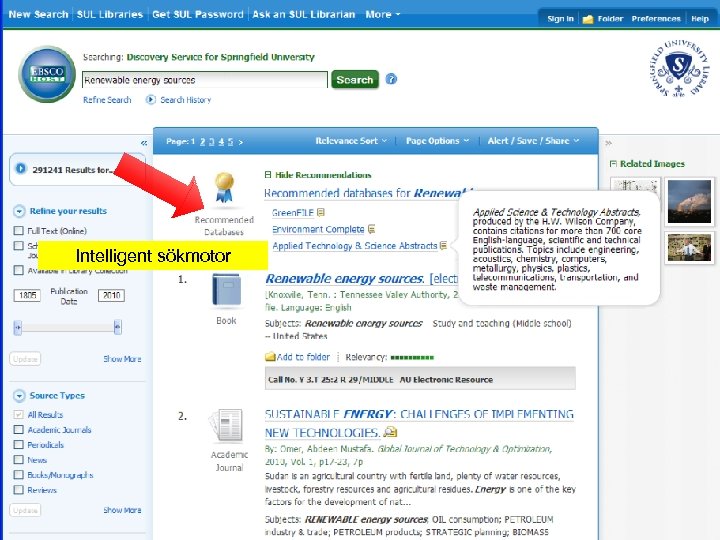Open the More dropdown in top bar

(x=382, y=14)
